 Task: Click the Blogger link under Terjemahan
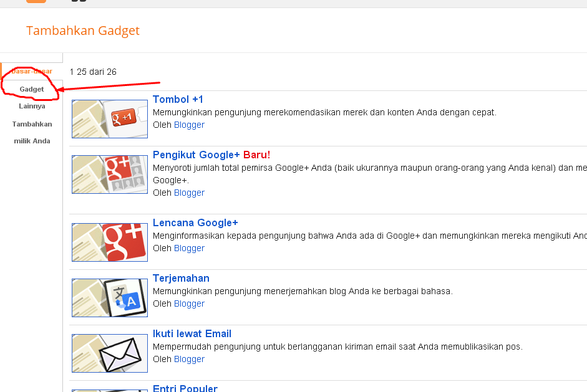pyautogui.click(x=189, y=304)
